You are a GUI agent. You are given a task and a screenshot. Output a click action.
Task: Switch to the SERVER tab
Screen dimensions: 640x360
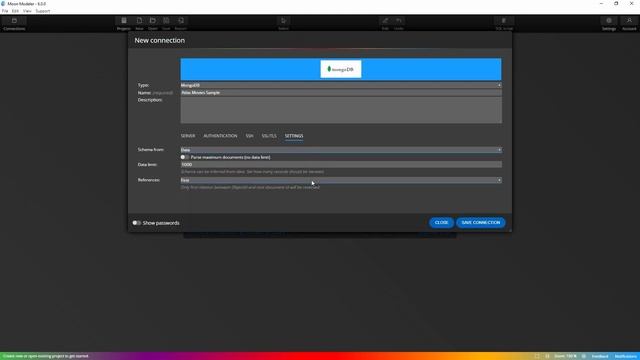[x=188, y=136]
